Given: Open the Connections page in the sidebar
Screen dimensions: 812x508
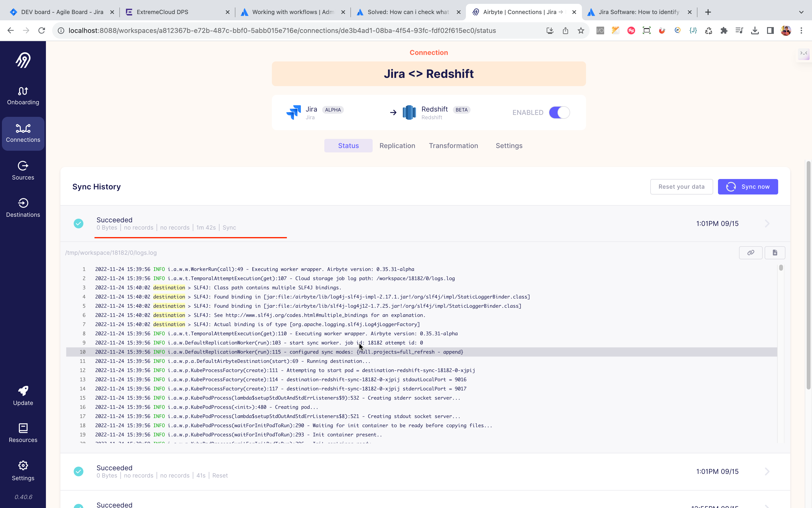Looking at the screenshot, I should point(23,134).
